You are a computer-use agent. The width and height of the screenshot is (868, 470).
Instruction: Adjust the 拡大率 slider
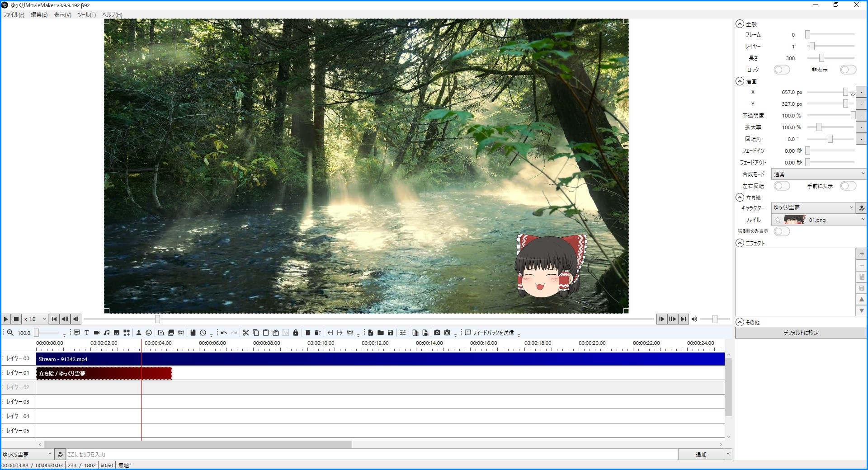pyautogui.click(x=831, y=127)
